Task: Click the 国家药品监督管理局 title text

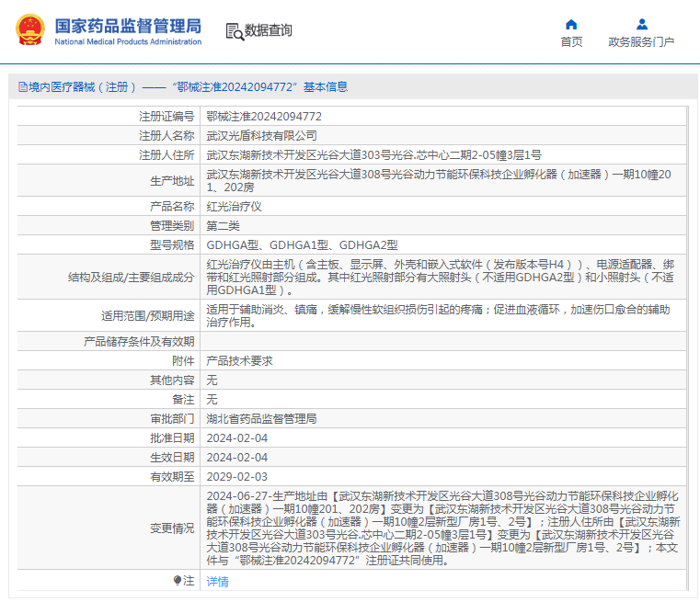Action: point(128,26)
